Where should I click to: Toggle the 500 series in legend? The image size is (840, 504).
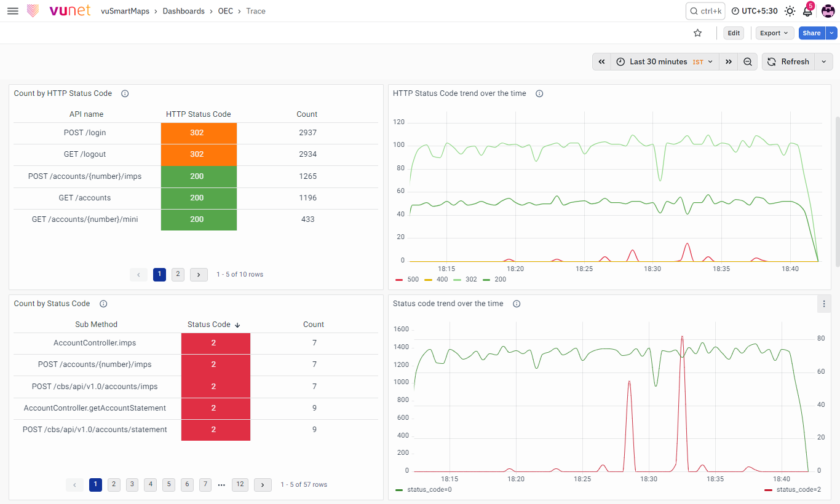pos(407,279)
